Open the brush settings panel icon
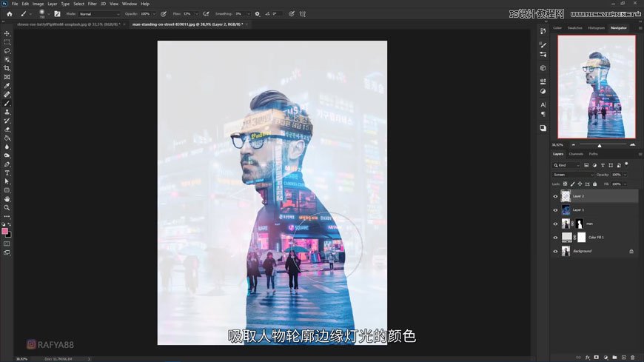This screenshot has width=644, height=362. [57, 14]
